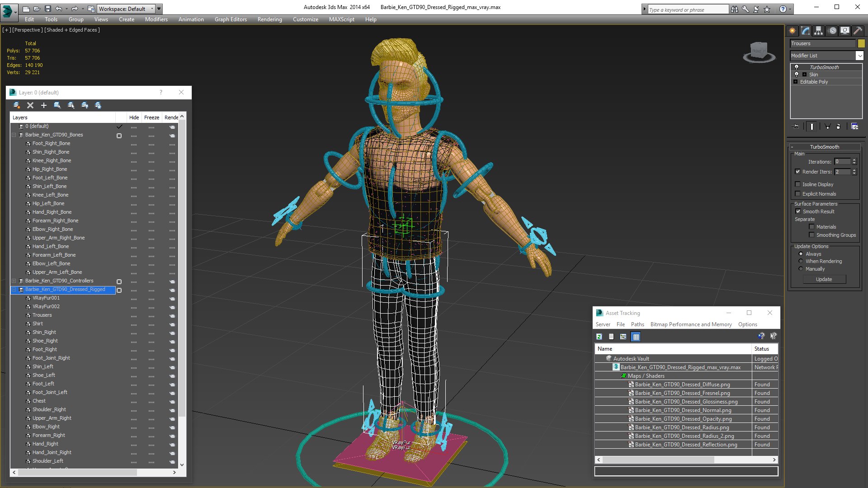
Task: Open the Modifier List dropdown
Action: (859, 56)
